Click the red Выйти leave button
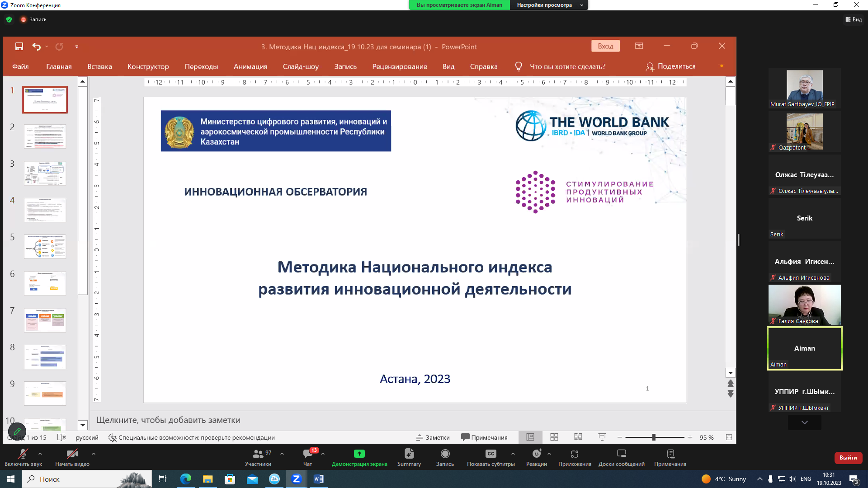 pyautogui.click(x=848, y=458)
